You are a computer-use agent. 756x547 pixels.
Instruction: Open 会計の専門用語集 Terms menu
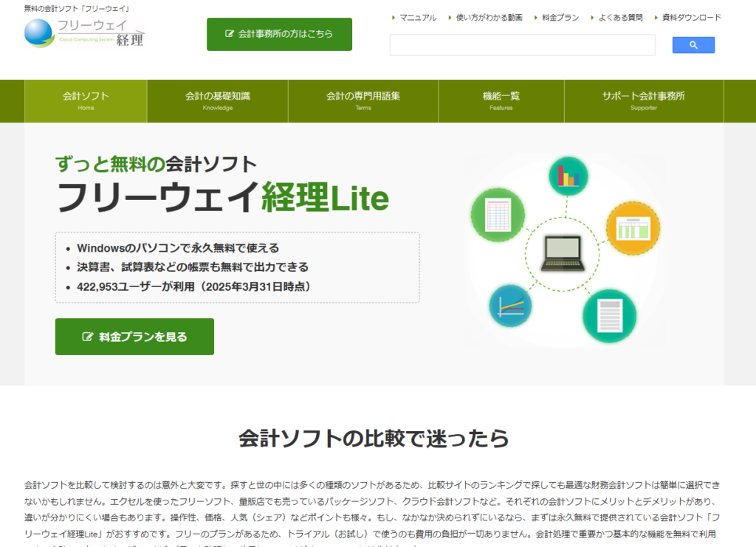pyautogui.click(x=363, y=101)
